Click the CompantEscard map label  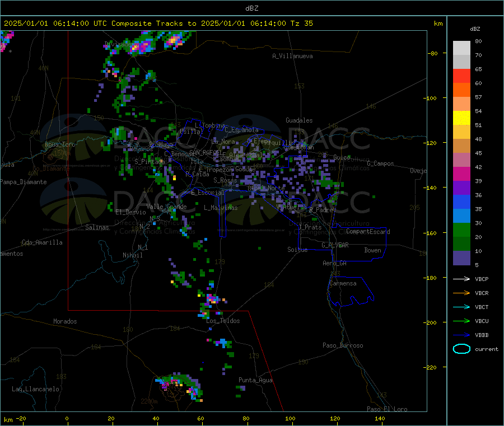coord(368,231)
